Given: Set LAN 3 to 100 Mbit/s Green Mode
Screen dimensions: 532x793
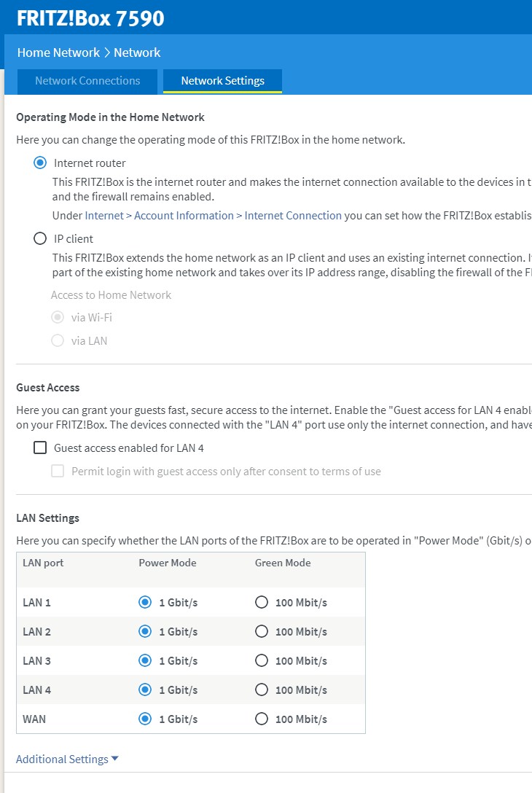Looking at the screenshot, I should coord(262,661).
